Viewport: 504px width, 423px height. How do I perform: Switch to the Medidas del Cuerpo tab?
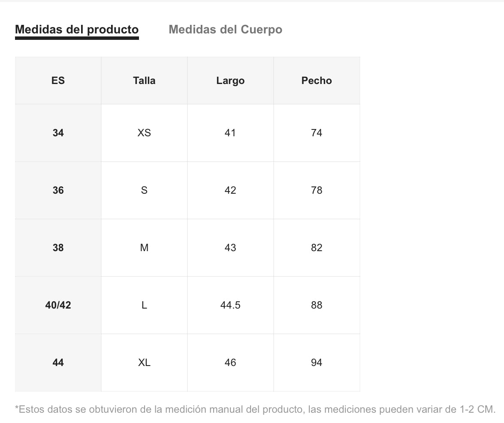(225, 30)
